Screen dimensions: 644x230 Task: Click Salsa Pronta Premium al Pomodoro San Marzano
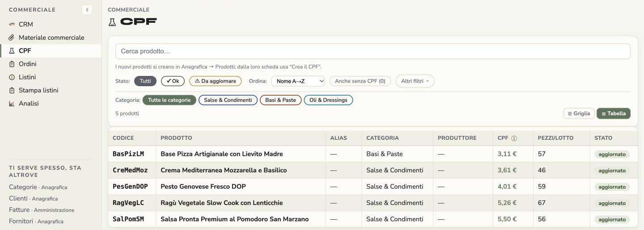point(235,219)
